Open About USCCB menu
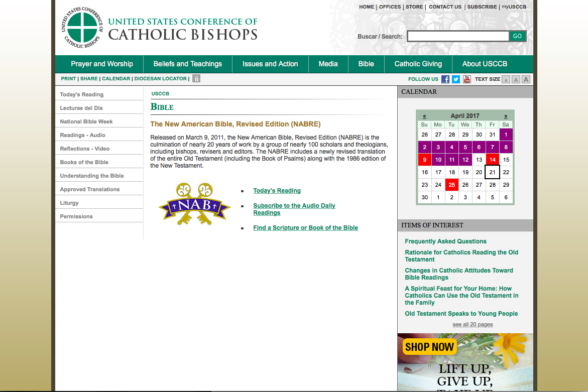The image size is (588, 392). (485, 64)
